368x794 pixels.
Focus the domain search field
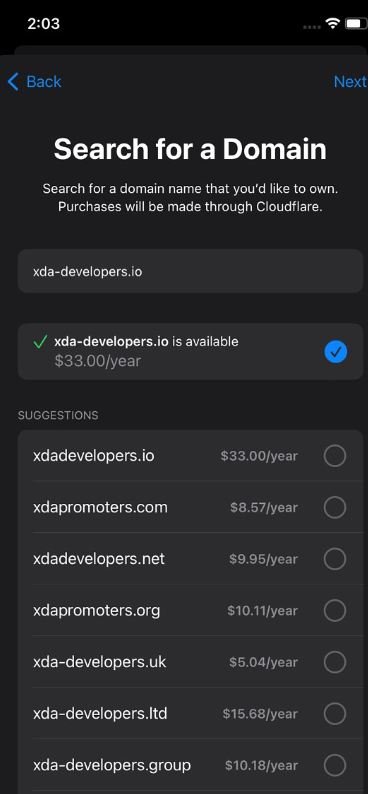(190, 271)
